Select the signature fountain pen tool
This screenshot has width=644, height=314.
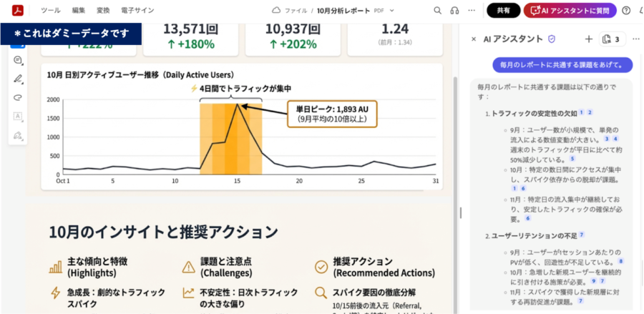click(18, 134)
